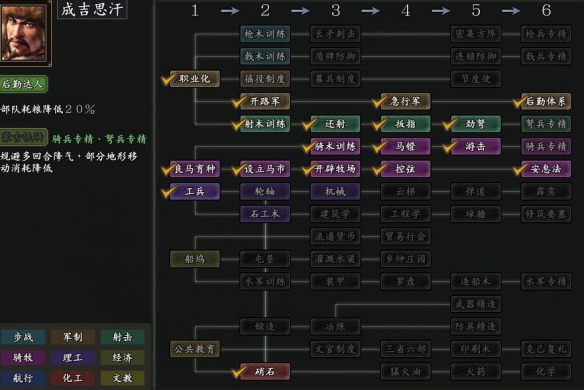The height and width of the screenshot is (390, 584).
Task: Click the 蒙古铁骑 trait label
Action: (23, 137)
